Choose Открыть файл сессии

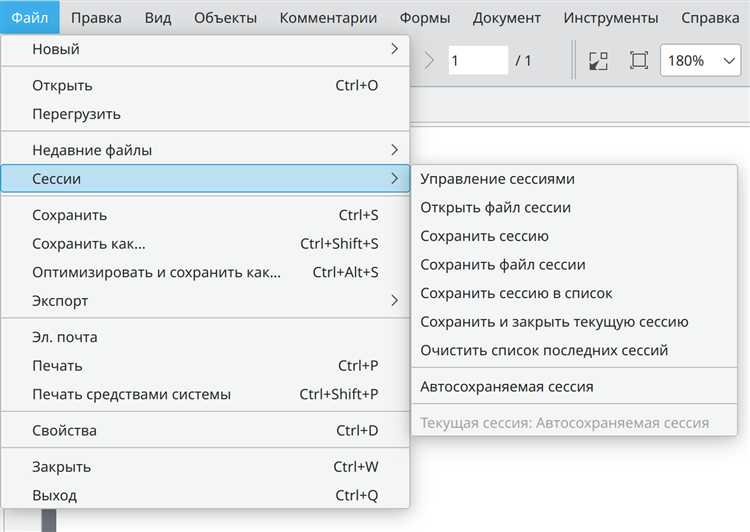coord(574,208)
